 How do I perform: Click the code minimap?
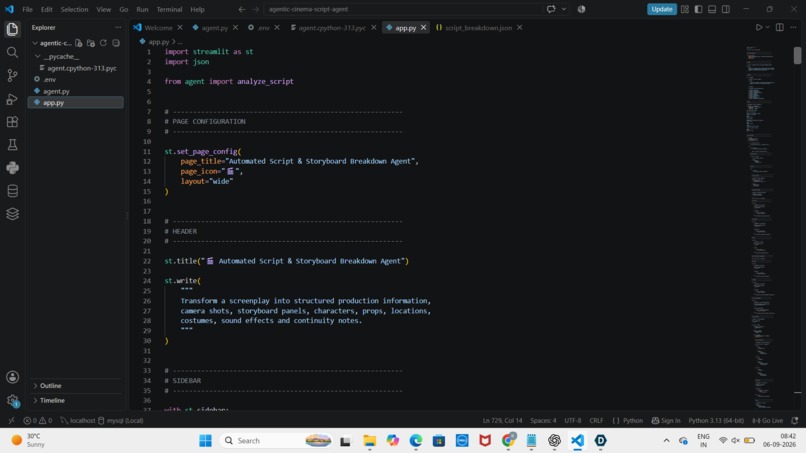coord(763,226)
